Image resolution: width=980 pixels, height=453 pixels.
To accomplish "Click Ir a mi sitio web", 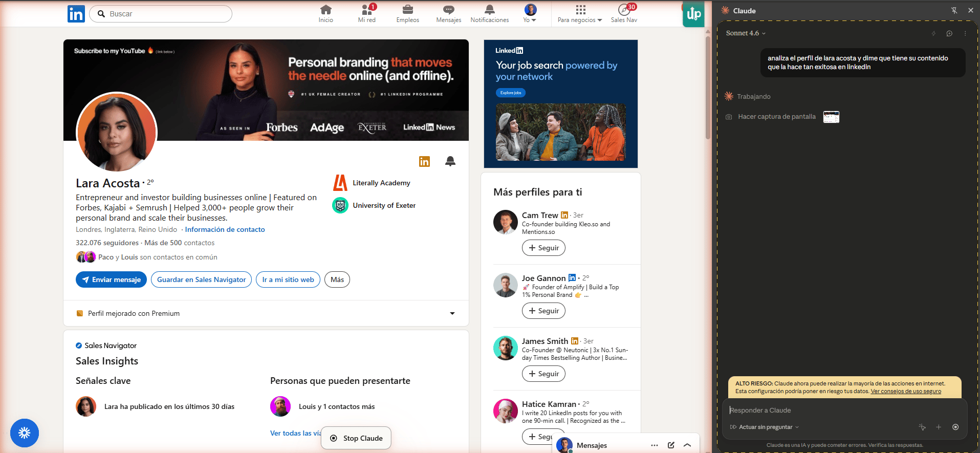I will click(288, 279).
